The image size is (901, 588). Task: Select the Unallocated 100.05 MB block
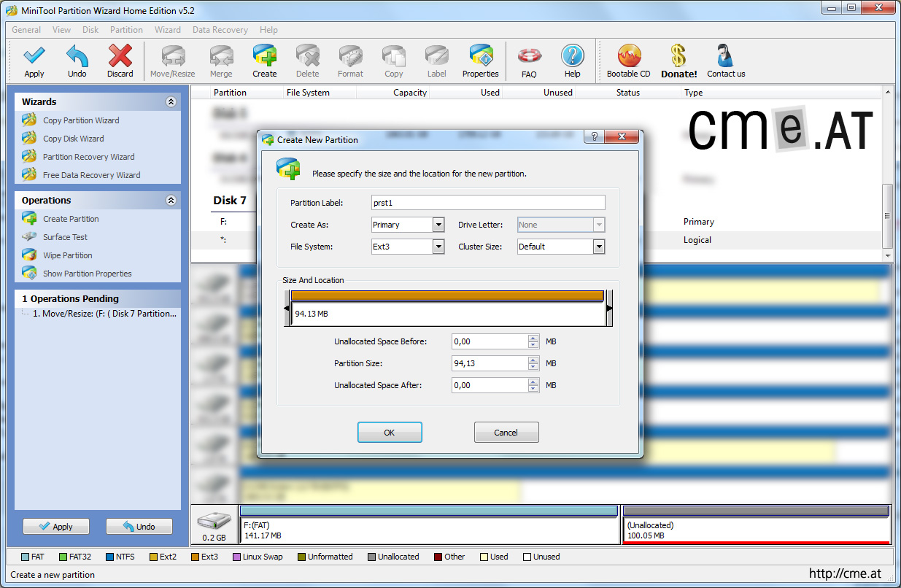757,525
